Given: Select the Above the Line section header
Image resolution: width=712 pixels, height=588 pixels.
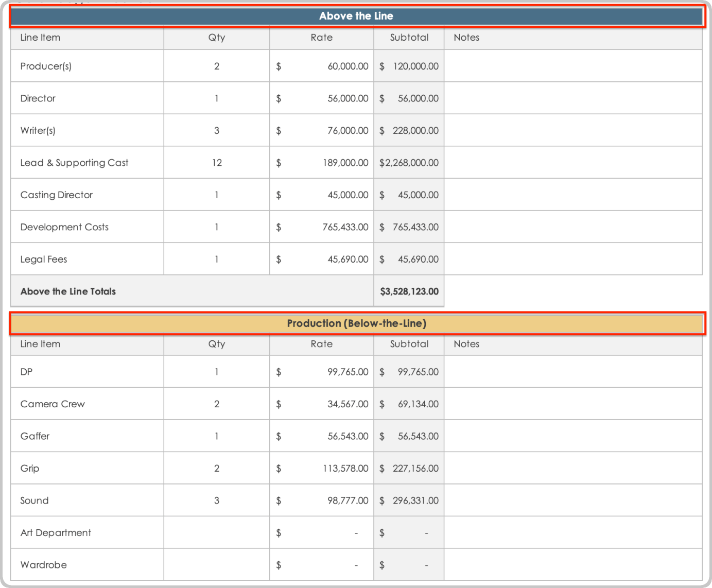Looking at the screenshot, I should pyautogui.click(x=356, y=16).
